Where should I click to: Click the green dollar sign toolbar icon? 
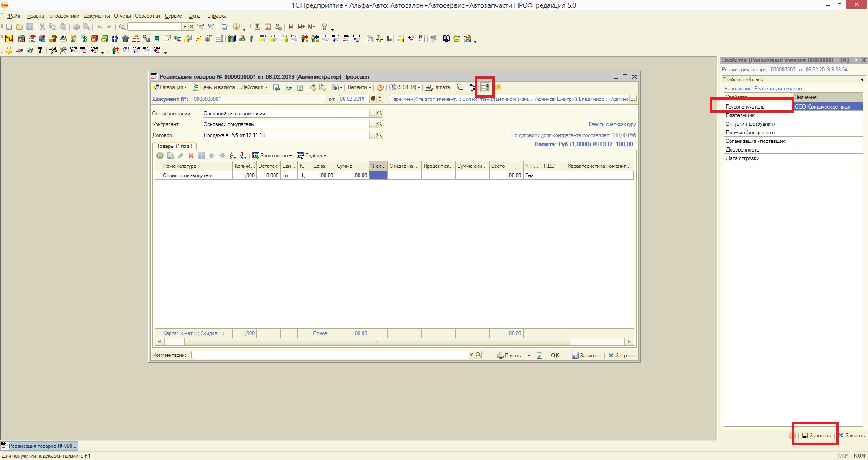tap(84, 38)
